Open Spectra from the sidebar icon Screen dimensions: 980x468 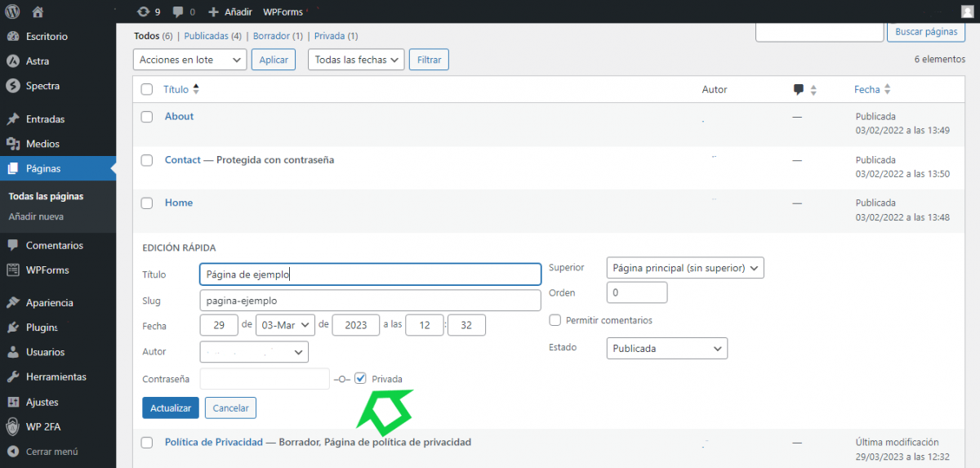[12, 86]
